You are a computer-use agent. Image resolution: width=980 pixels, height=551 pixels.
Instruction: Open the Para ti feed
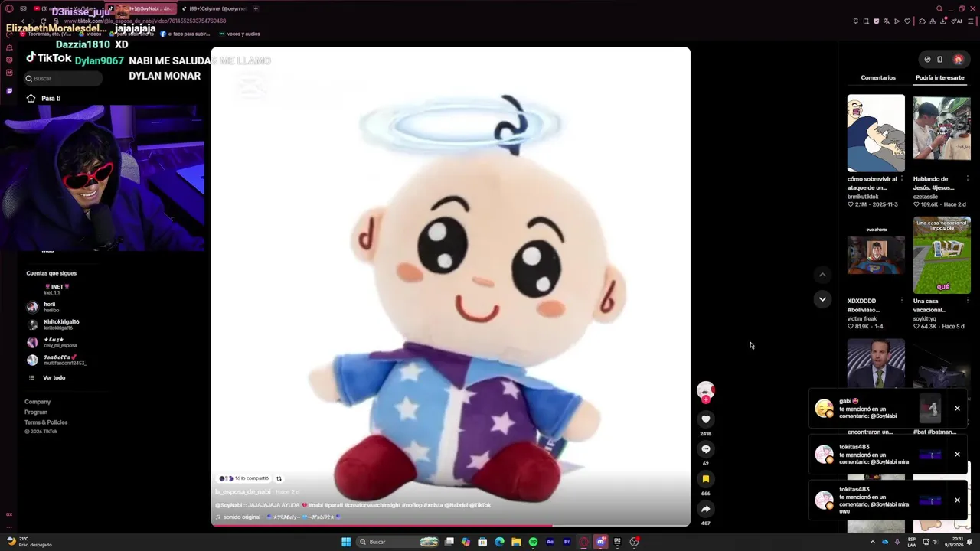43,98
